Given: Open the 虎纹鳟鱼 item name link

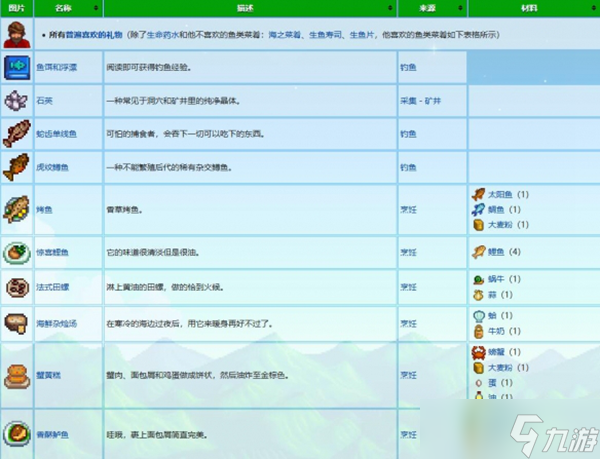Looking at the screenshot, I should click(52, 168).
